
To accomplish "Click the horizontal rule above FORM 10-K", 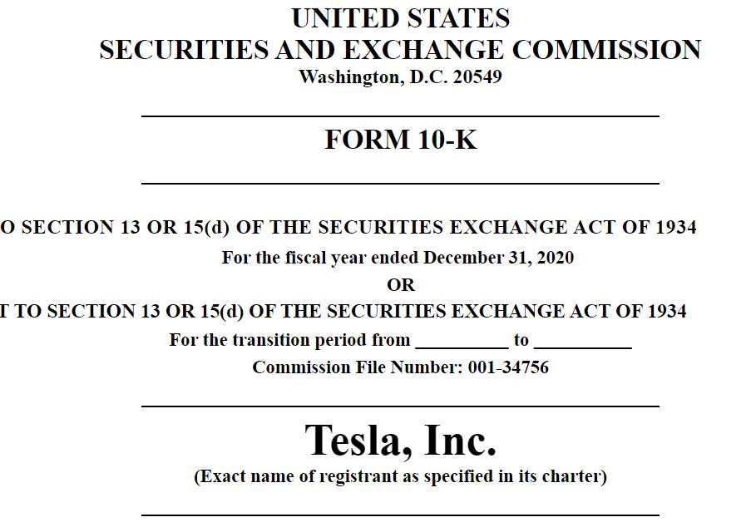I will [x=400, y=116].
